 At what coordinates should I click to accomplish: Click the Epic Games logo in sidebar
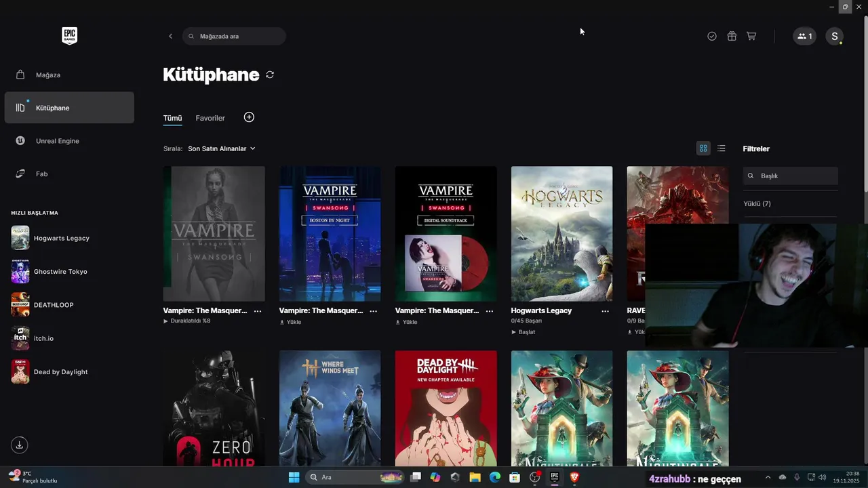pos(69,36)
